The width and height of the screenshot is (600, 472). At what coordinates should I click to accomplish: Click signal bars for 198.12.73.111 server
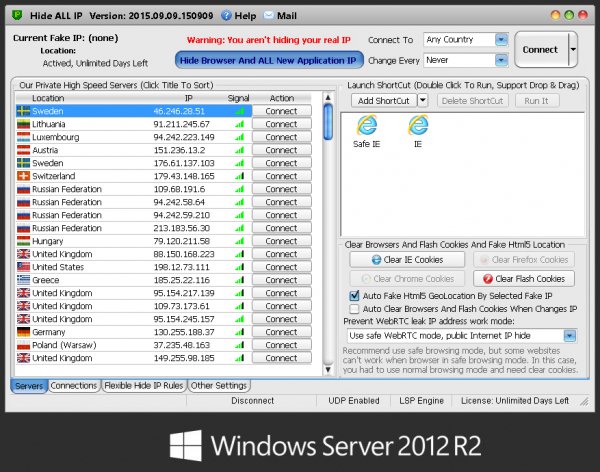240,267
